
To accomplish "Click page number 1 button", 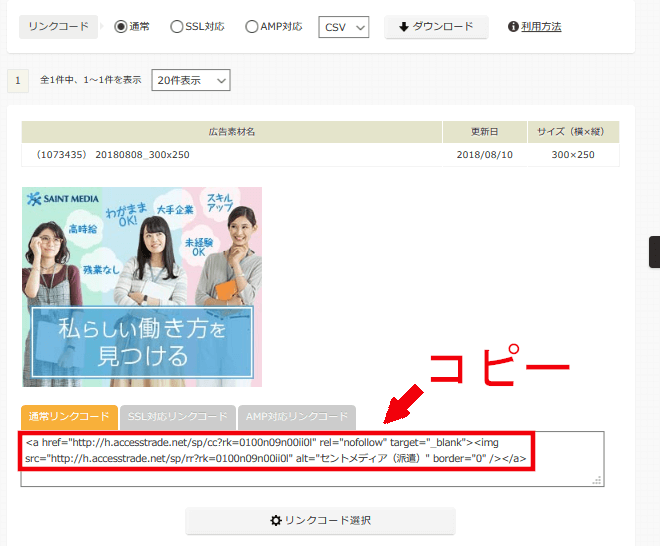I will 18,80.
